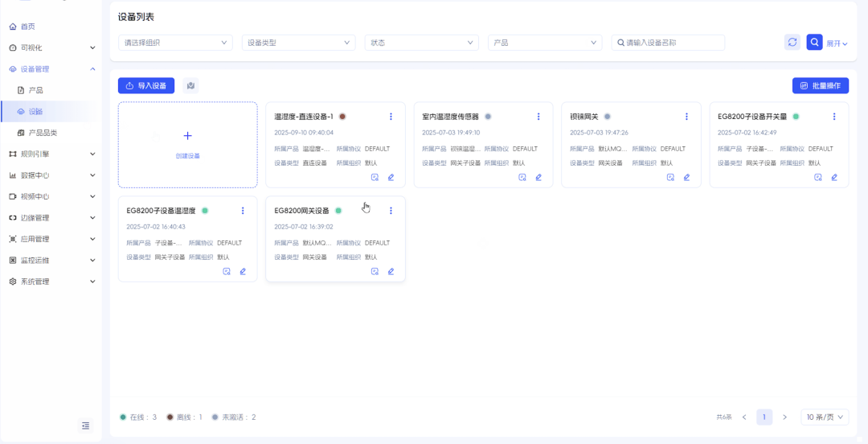Open the 产品 filter dropdown

tap(545, 43)
